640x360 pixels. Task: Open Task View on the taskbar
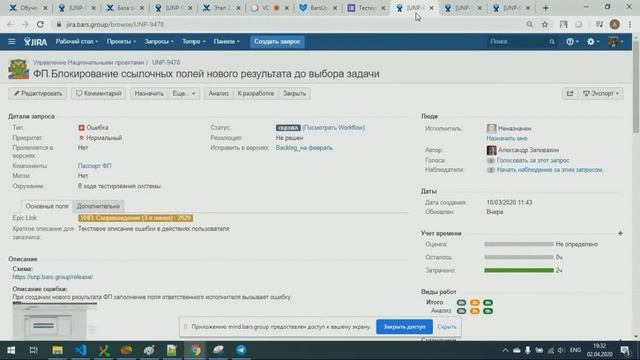33,350
